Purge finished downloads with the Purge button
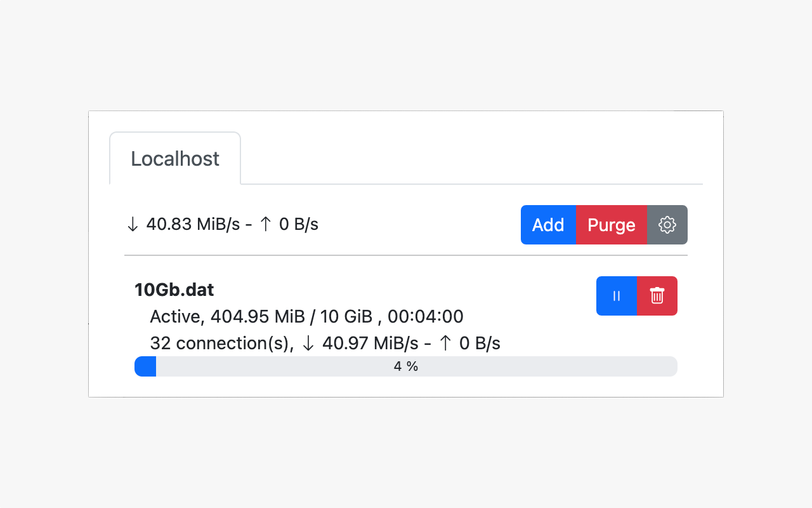Viewport: 812px width, 508px height. pos(611,225)
